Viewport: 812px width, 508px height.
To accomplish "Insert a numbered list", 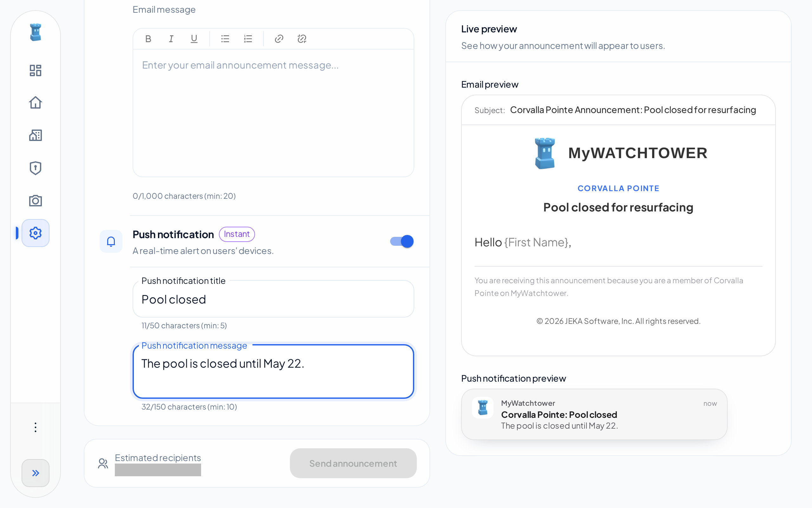I will pyautogui.click(x=248, y=39).
